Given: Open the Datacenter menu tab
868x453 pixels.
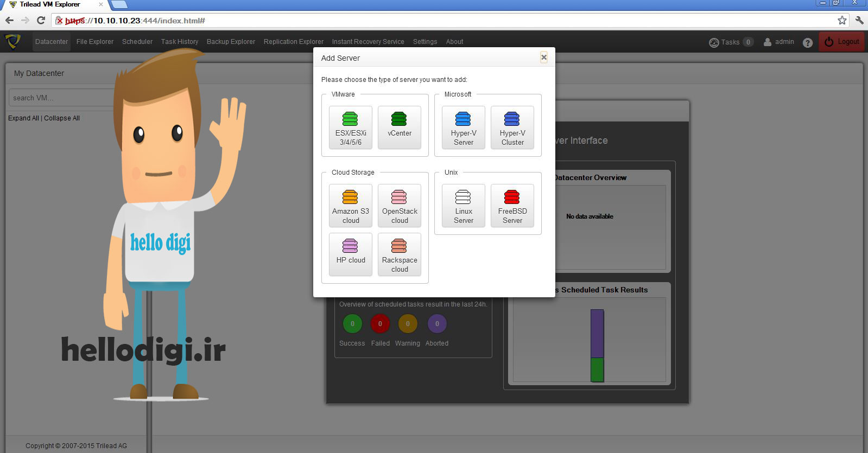Looking at the screenshot, I should click(52, 42).
